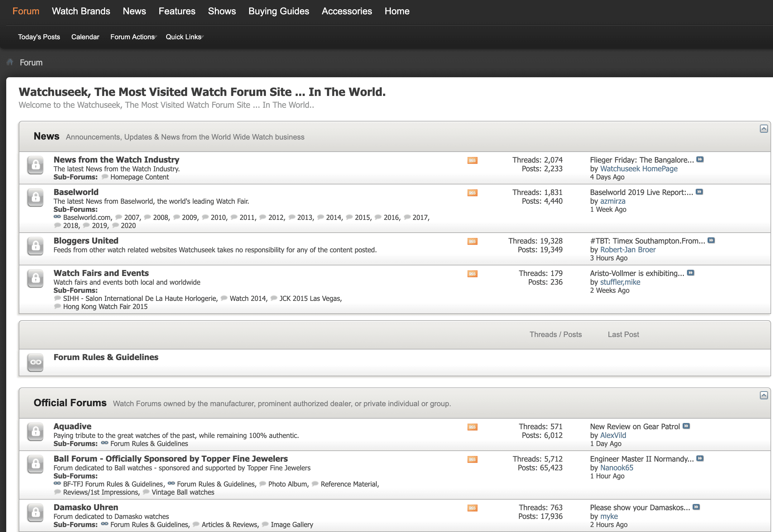Open the Features navigation item

click(177, 11)
